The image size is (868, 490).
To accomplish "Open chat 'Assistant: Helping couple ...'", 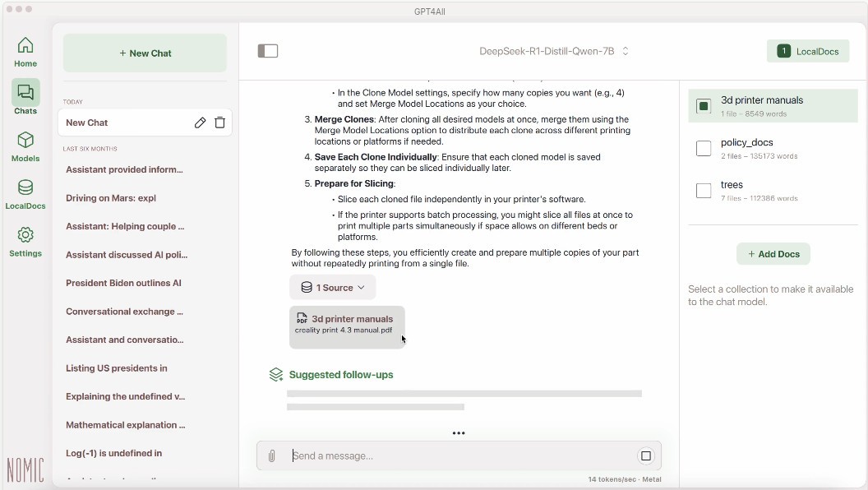I will [125, 226].
